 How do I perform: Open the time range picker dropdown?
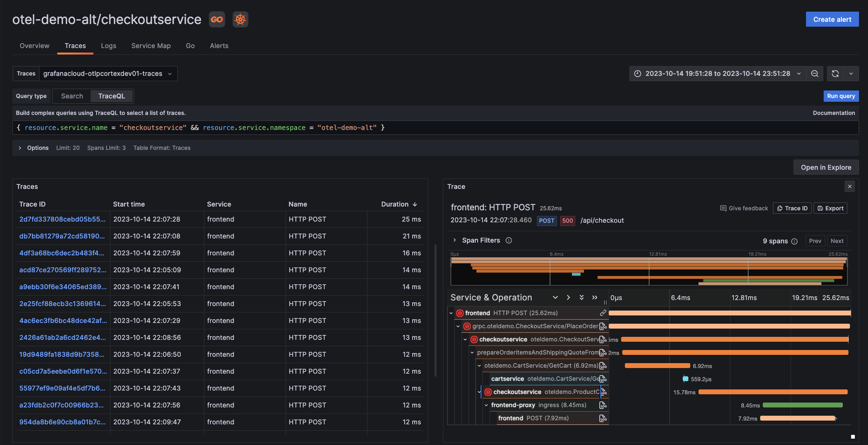(x=718, y=74)
